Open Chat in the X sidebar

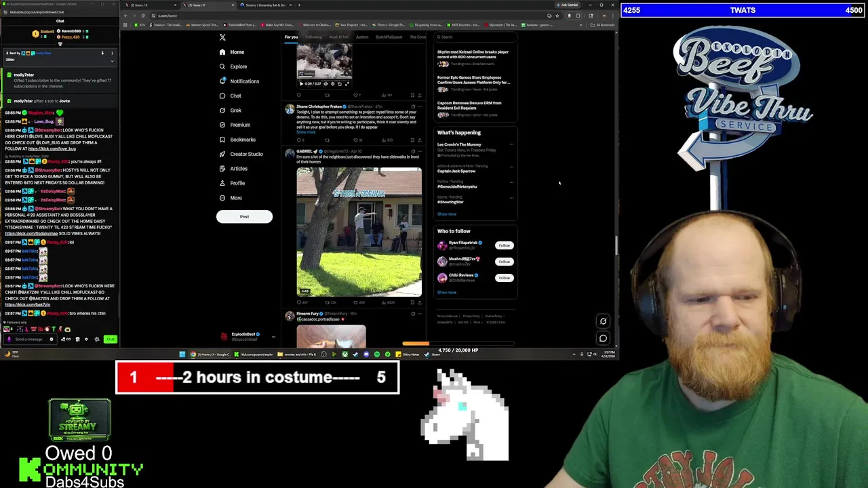230,96
